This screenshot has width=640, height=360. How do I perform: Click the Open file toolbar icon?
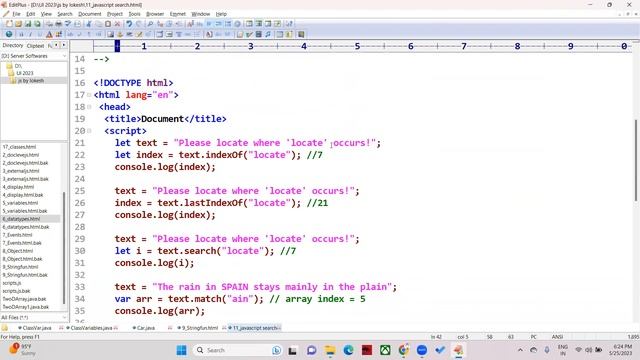[x=18, y=24]
